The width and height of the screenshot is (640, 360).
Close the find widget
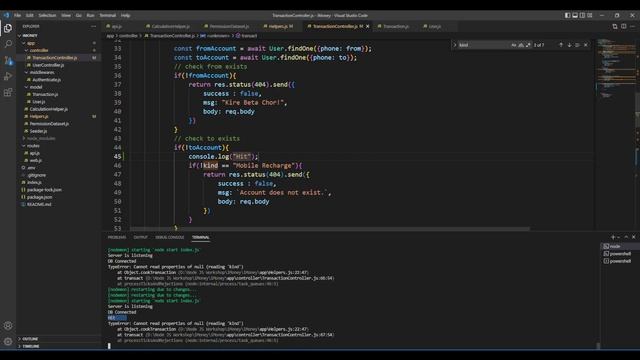pos(586,45)
